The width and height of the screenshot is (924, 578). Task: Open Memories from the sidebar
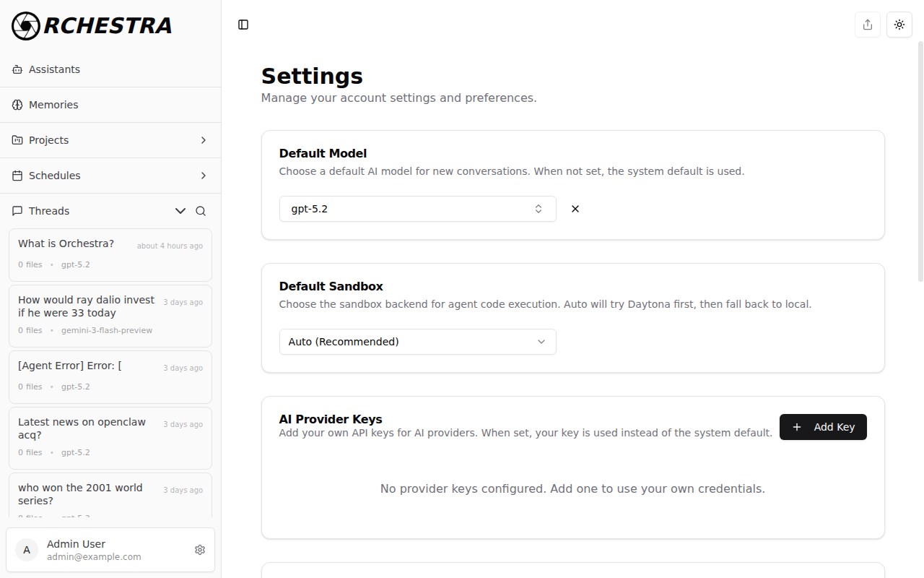click(x=110, y=105)
